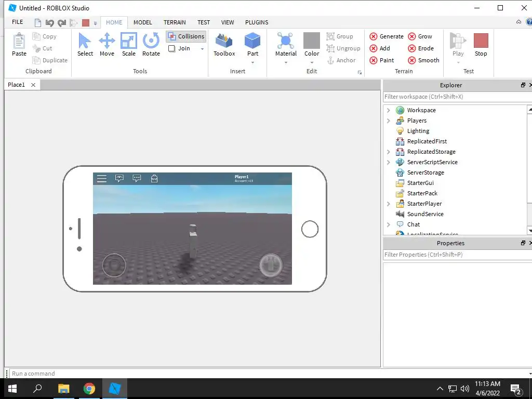Select the Select tool arrow
Screen dimensions: 532x399
(85, 44)
